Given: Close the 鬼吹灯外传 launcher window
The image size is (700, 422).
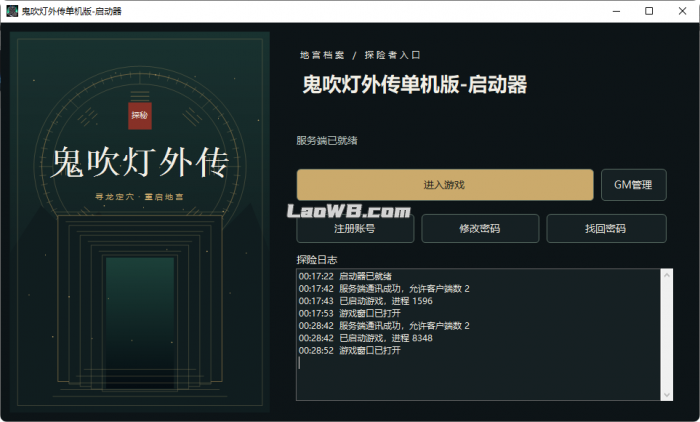Looking at the screenshot, I should [682, 11].
